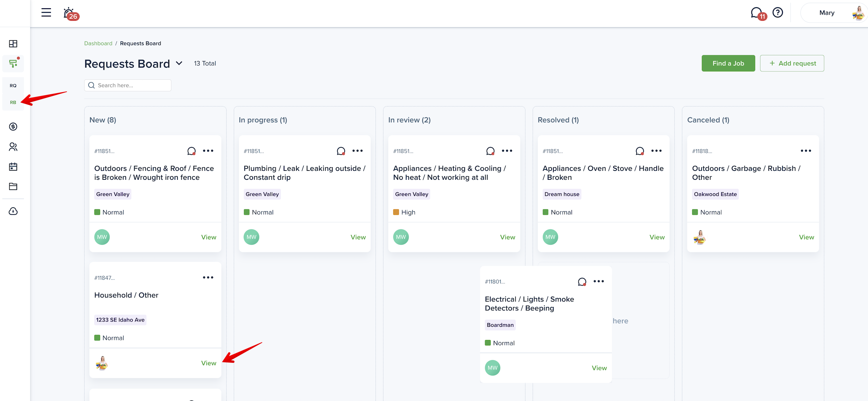Click the help question mark icon

pyautogui.click(x=777, y=13)
